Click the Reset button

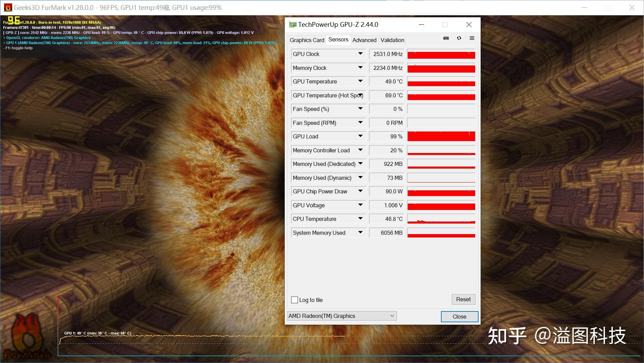coord(463,299)
